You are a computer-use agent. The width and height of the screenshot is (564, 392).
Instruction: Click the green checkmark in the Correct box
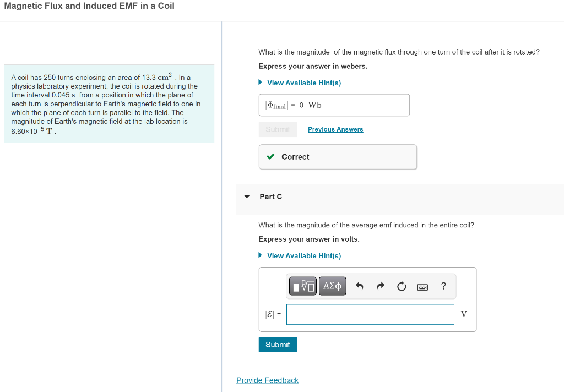[270, 156]
